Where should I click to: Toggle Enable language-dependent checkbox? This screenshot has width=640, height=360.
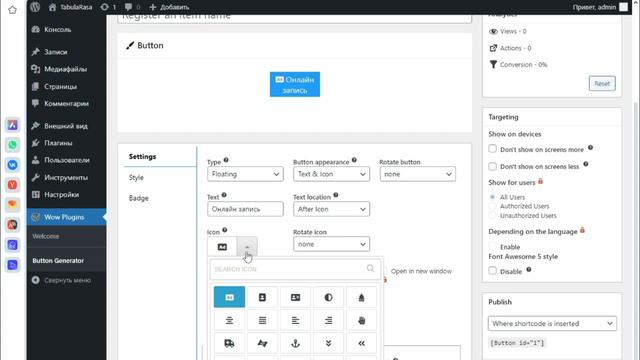pos(493,246)
